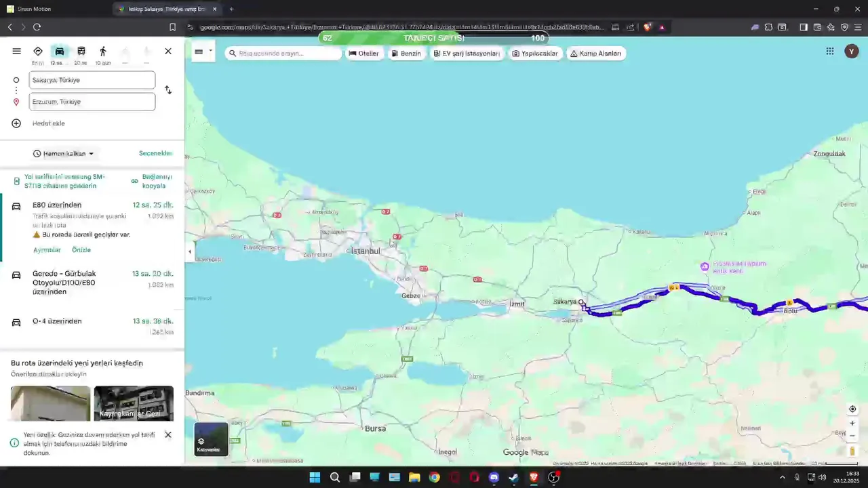Open the Katmanlar layers thumbnail
The image size is (868, 488).
(212, 439)
